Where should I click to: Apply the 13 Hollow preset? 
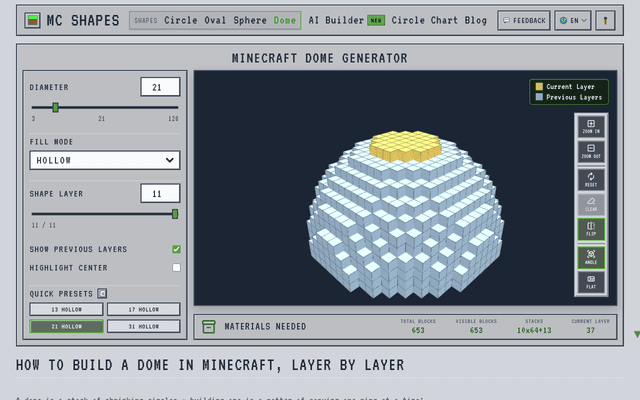pyautogui.click(x=66, y=309)
